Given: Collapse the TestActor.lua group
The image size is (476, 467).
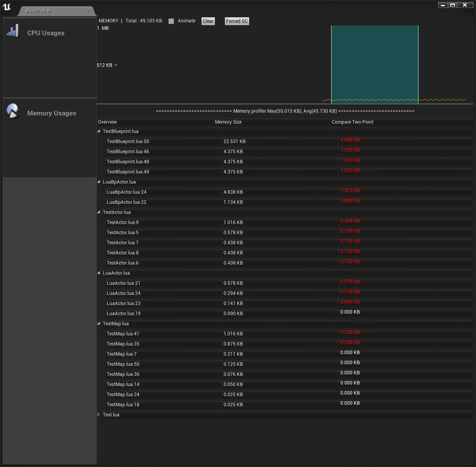Looking at the screenshot, I should [x=99, y=212].
